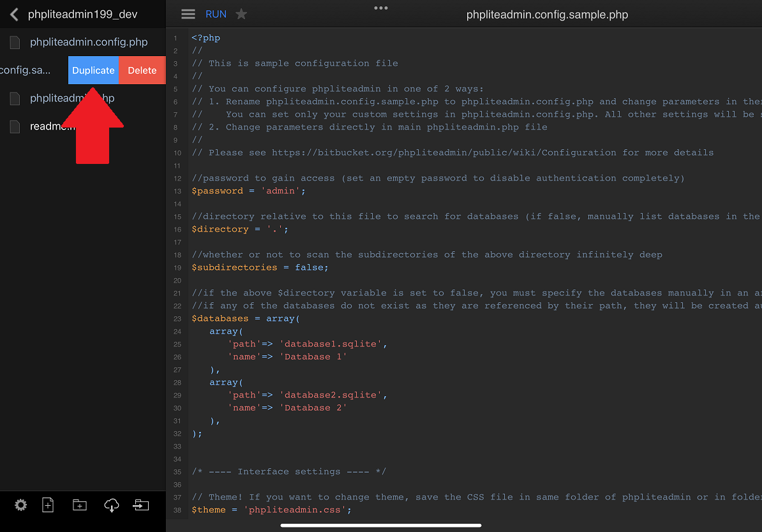
Task: Place the cursor on the '<?php' line
Action: (205, 38)
